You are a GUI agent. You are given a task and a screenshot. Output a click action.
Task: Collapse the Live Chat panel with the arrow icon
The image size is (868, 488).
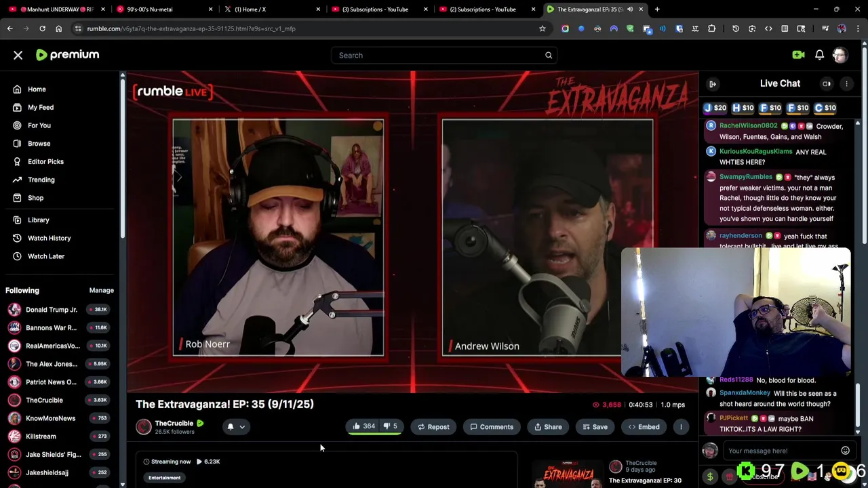click(713, 84)
